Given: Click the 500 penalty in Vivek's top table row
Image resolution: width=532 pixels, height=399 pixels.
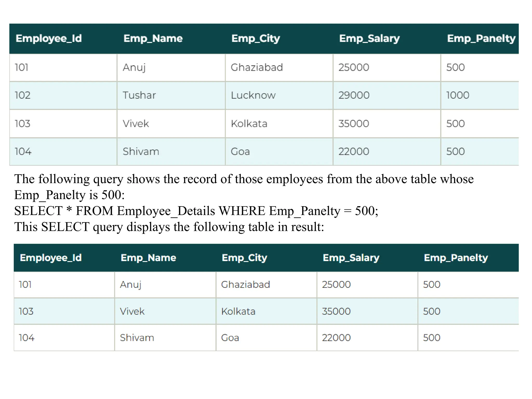Looking at the screenshot, I should 455,123.
